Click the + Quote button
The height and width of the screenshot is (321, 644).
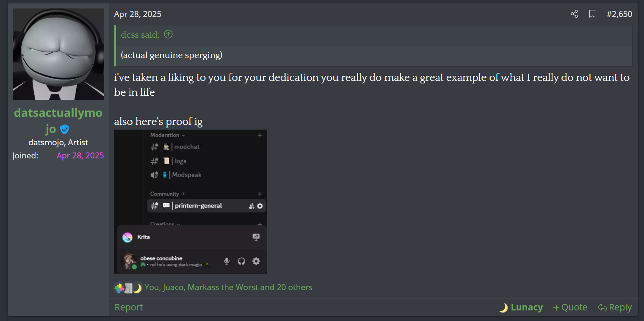point(570,307)
